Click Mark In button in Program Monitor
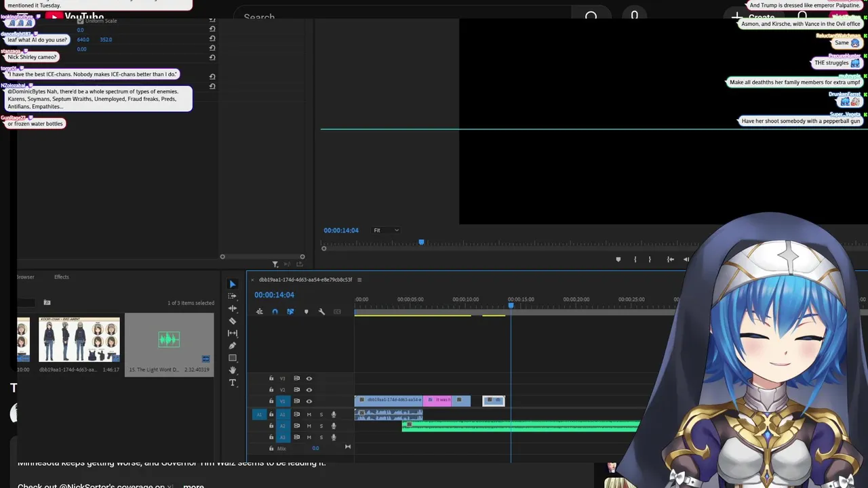 635,259
